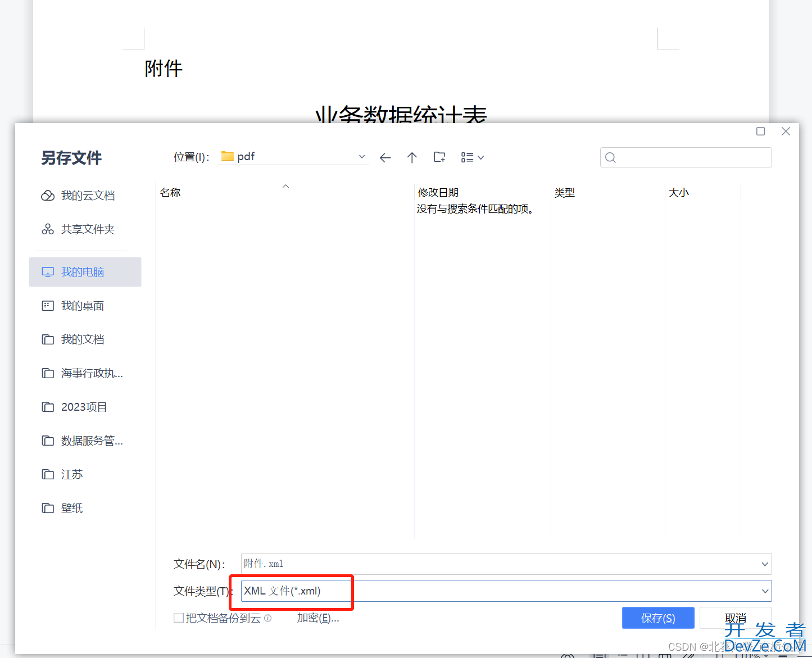812x658 pixels.
Task: Go back using the left arrow icon
Action: [385, 158]
